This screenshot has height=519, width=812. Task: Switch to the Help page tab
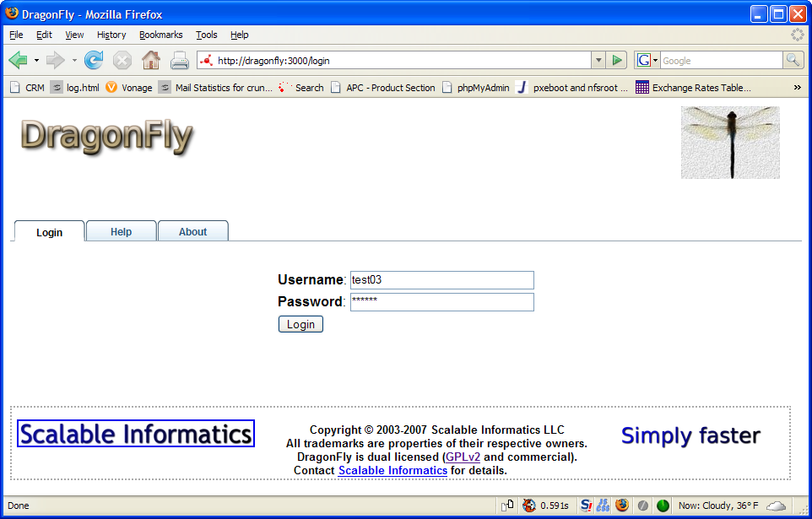(x=122, y=231)
